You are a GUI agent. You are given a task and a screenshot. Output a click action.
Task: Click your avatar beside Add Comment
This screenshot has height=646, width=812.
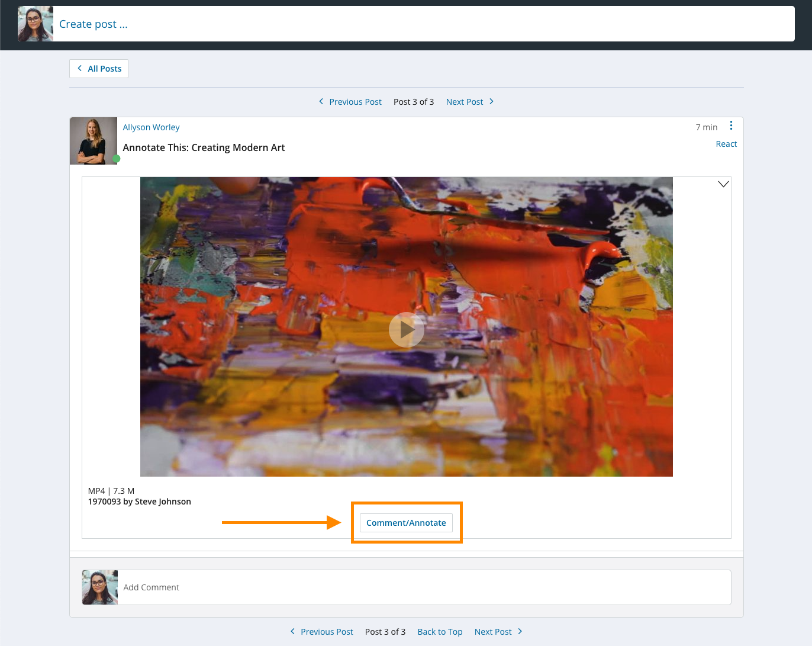(100, 587)
